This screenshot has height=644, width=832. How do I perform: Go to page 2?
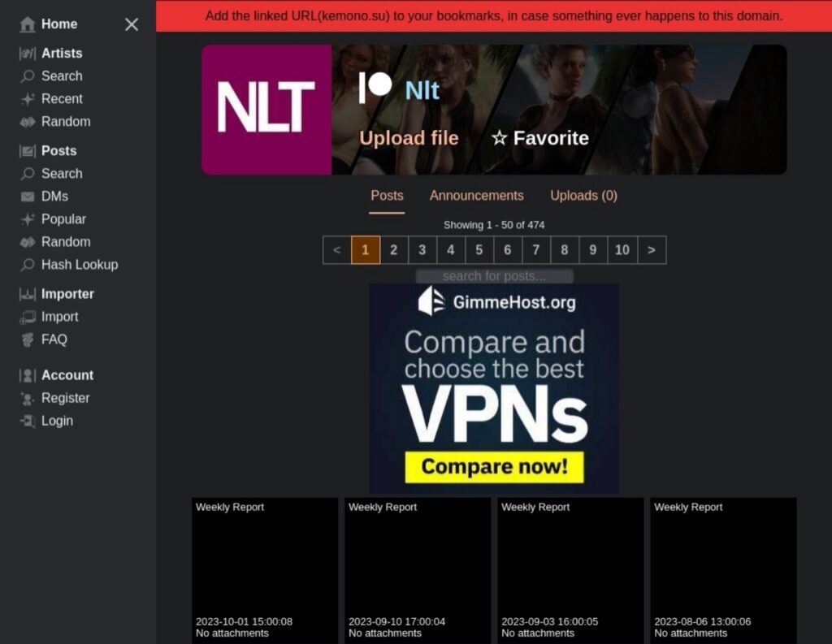click(394, 250)
